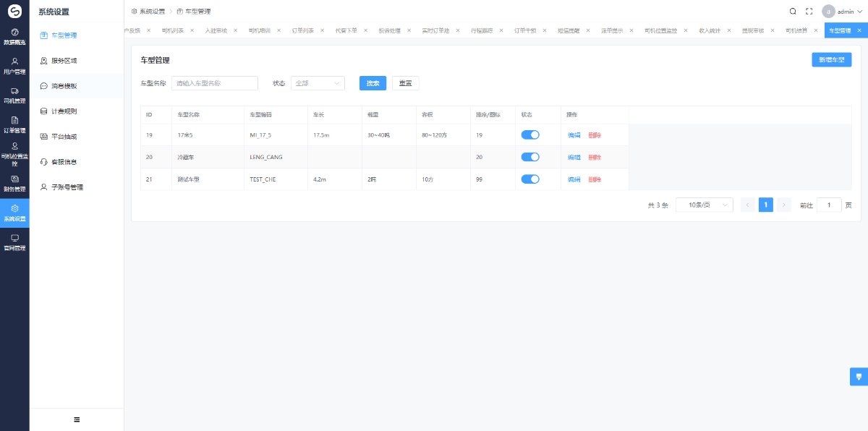Expand the admin user menu
Image resolution: width=868 pixels, height=431 pixels.
click(843, 12)
